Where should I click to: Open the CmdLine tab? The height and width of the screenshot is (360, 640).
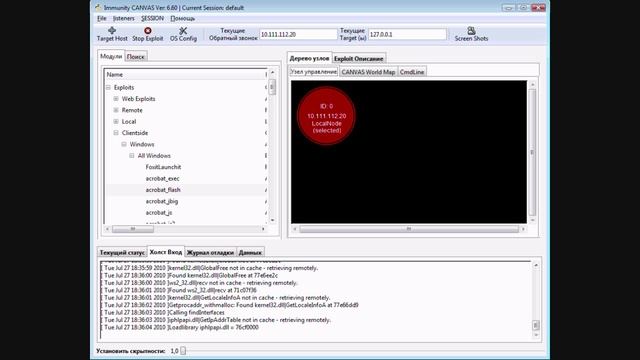click(412, 72)
